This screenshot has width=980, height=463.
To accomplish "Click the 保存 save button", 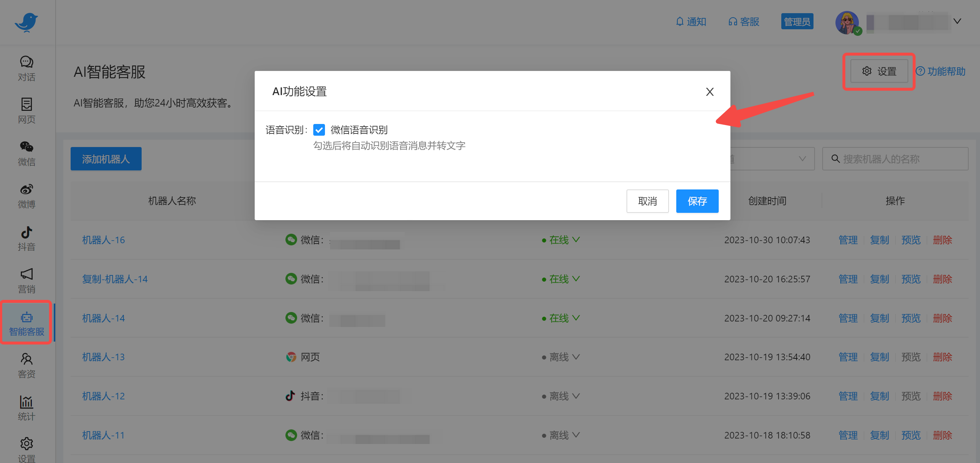I will (x=697, y=201).
